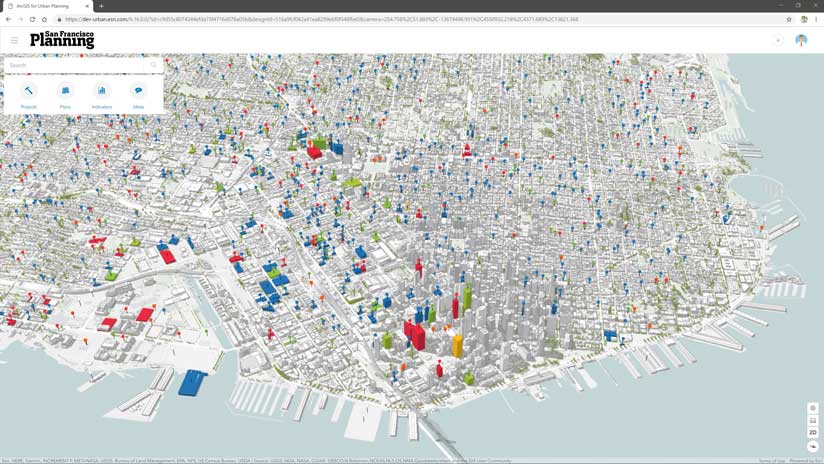The width and height of the screenshot is (824, 464).
Task: Click the San Francisco Planning logo
Action: pyautogui.click(x=62, y=40)
